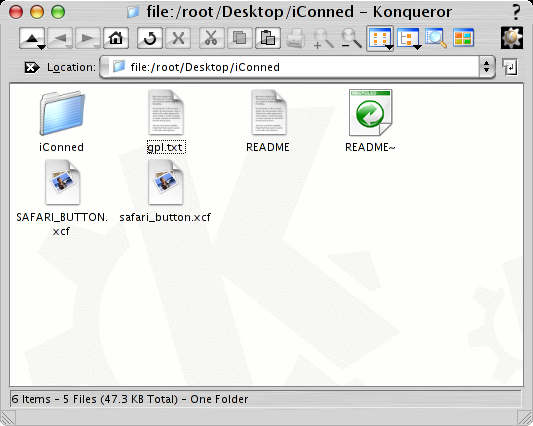Copy the selected item

tap(240, 38)
